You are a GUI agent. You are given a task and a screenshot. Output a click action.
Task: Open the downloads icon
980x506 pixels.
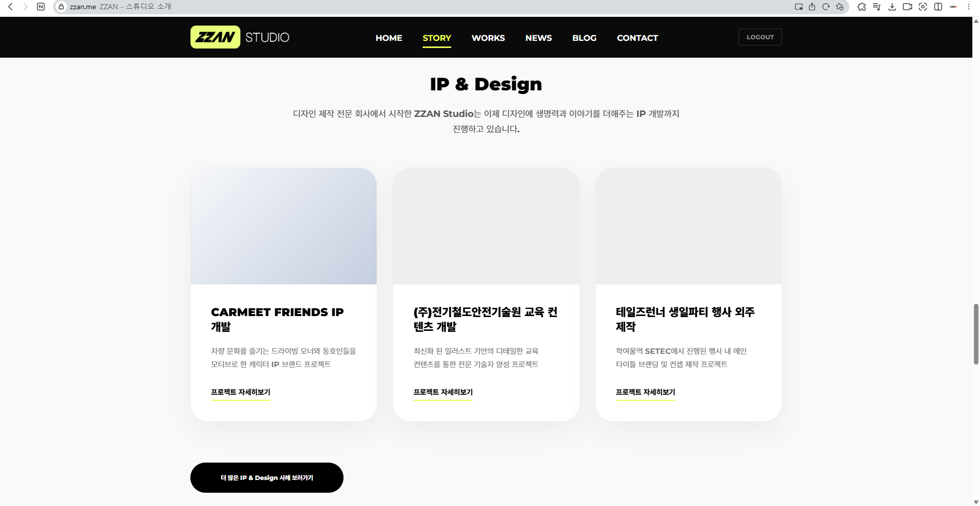[x=892, y=7]
